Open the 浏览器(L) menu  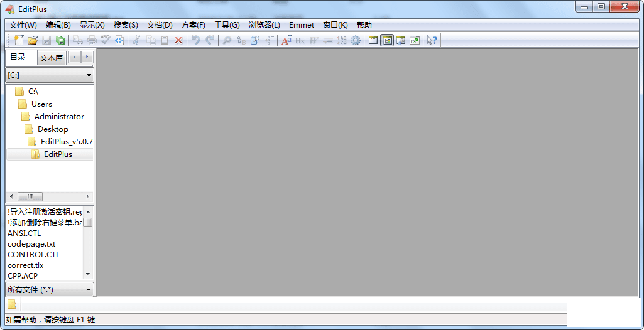pos(264,25)
